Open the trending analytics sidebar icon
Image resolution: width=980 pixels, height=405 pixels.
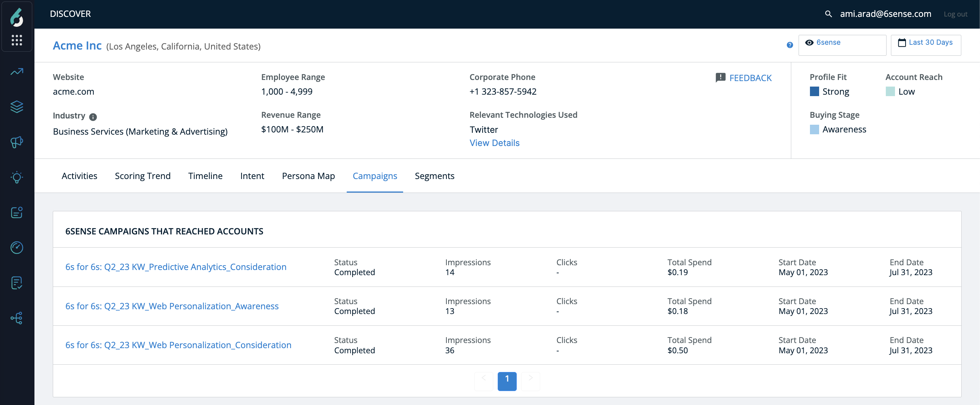(17, 72)
